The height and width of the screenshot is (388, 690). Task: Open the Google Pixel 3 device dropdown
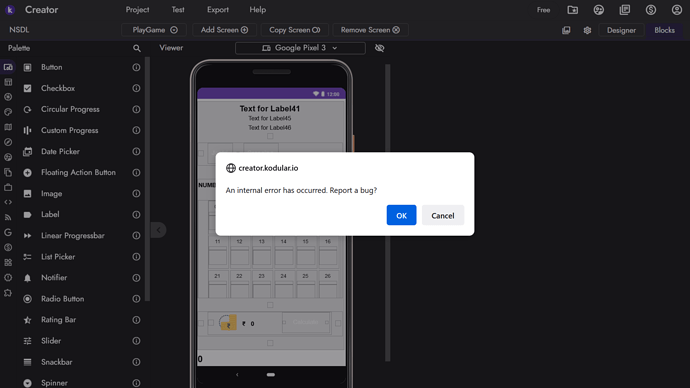(x=300, y=48)
